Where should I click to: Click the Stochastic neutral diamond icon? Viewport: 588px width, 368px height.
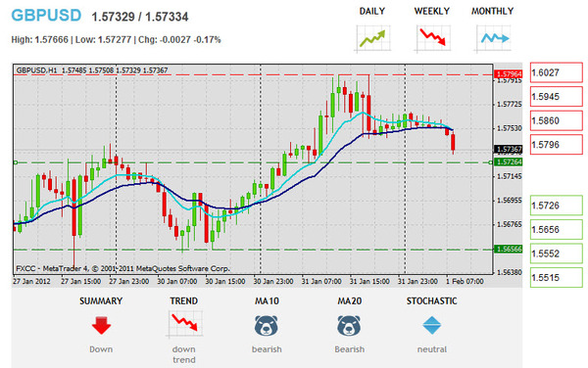point(432,325)
